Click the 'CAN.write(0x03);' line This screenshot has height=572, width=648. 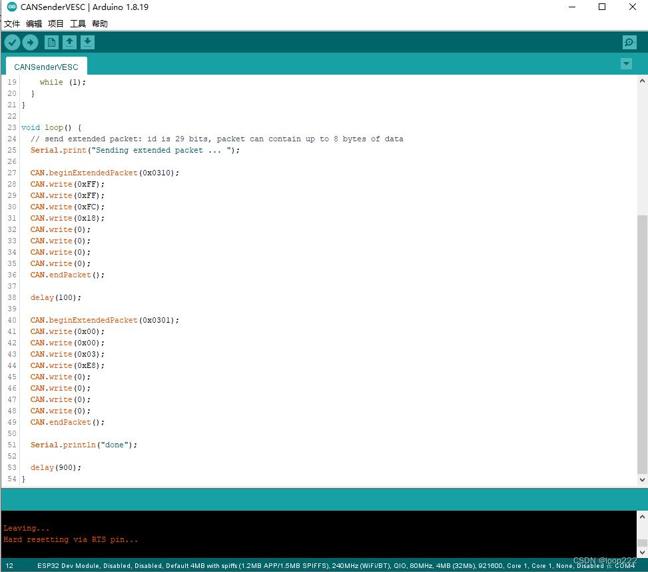(x=67, y=354)
